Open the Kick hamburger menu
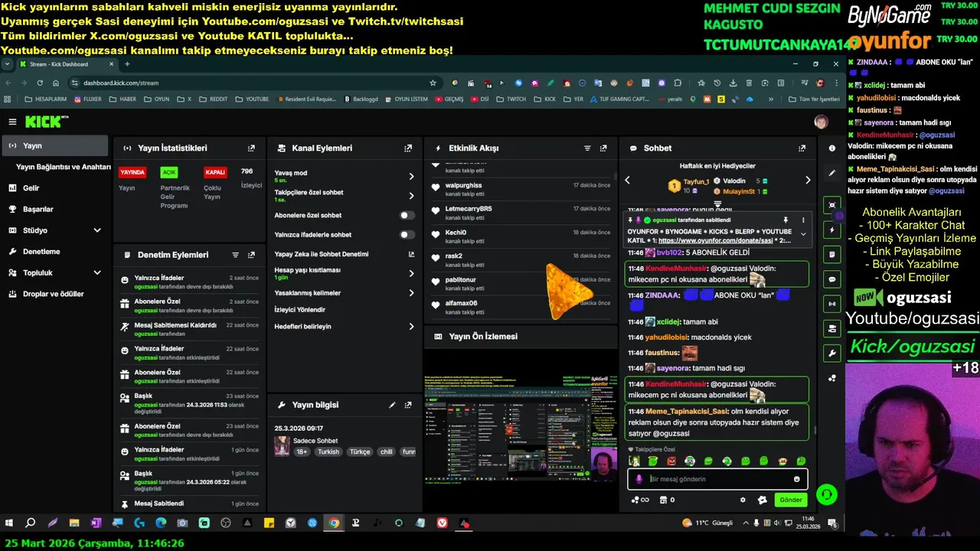The image size is (980, 551). [12, 122]
